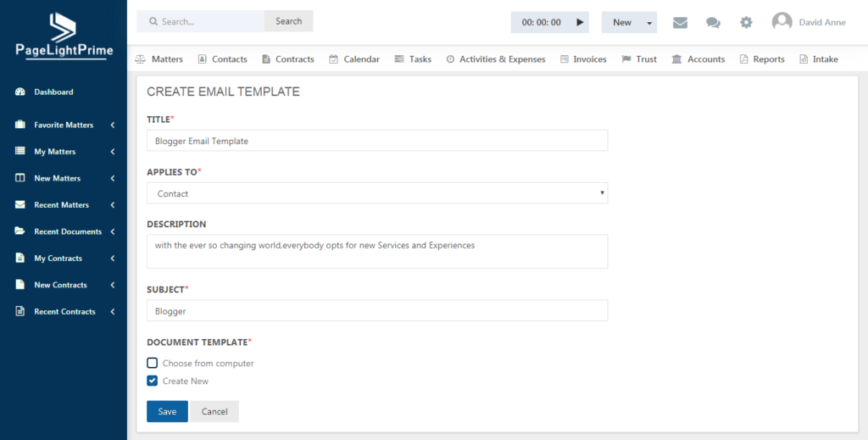Click the Contacts address book icon
868x440 pixels.
[x=202, y=59]
